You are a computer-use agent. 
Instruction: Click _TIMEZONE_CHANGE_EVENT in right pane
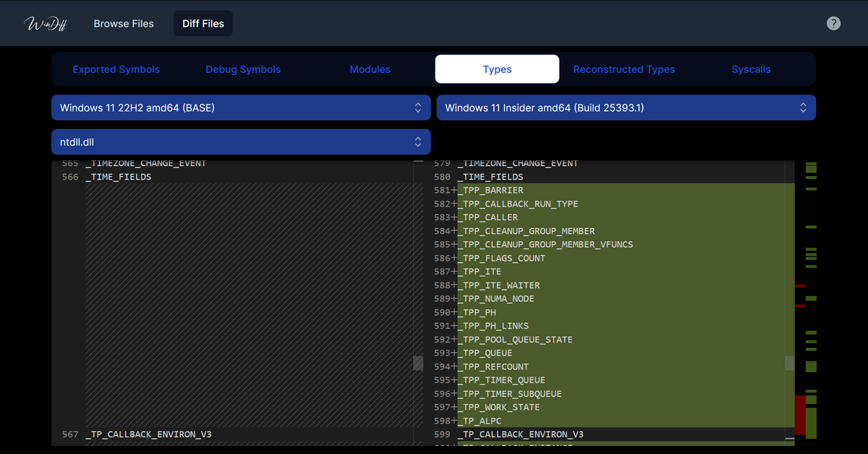pos(518,164)
